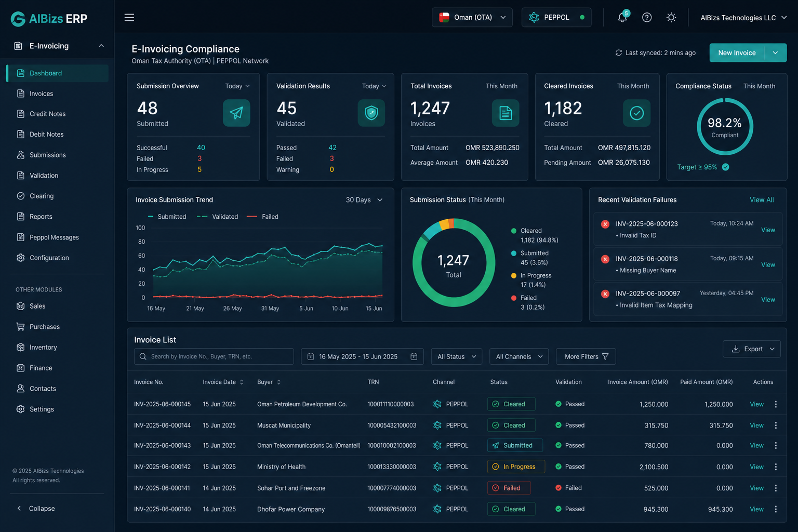798x532 pixels.
Task: Click the Cleared Invoices checkmark icon
Action: [x=636, y=113]
